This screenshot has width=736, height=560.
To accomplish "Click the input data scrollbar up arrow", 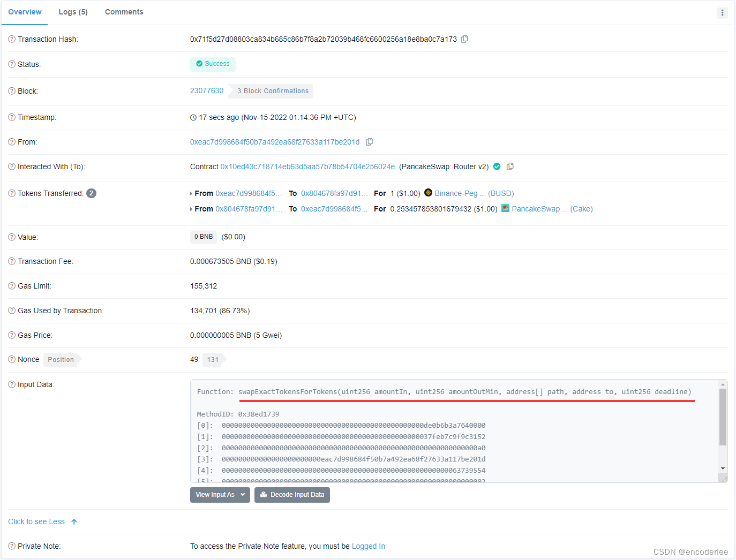I will tap(723, 384).
